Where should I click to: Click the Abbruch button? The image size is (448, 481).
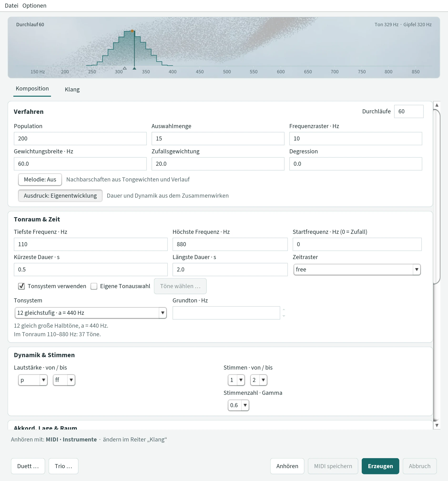point(420,466)
